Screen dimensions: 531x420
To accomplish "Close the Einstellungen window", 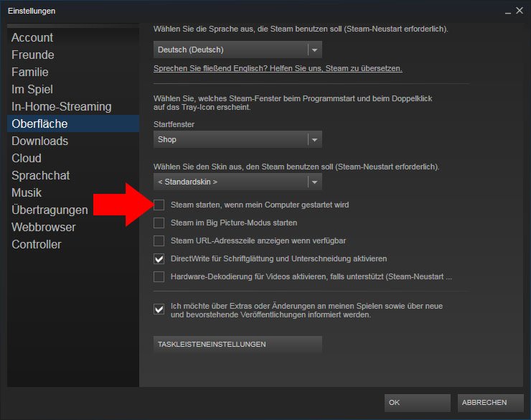I will tap(520, 11).
